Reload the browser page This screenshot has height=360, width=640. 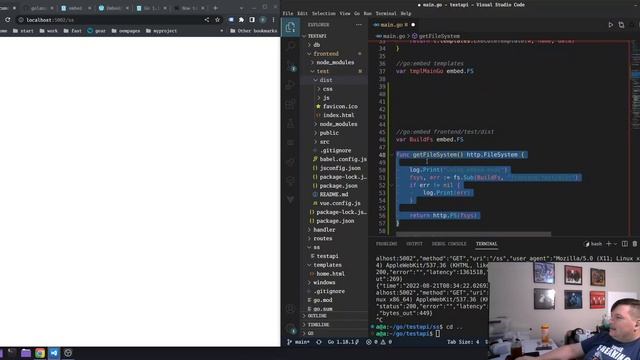pyautogui.click(x=7, y=20)
